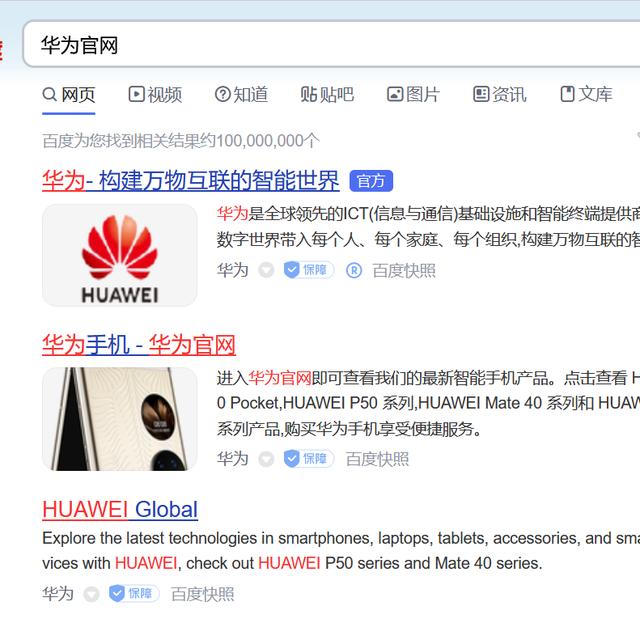The width and height of the screenshot is (640, 623).
Task: Open the 视频 video tab
Action: (155, 95)
